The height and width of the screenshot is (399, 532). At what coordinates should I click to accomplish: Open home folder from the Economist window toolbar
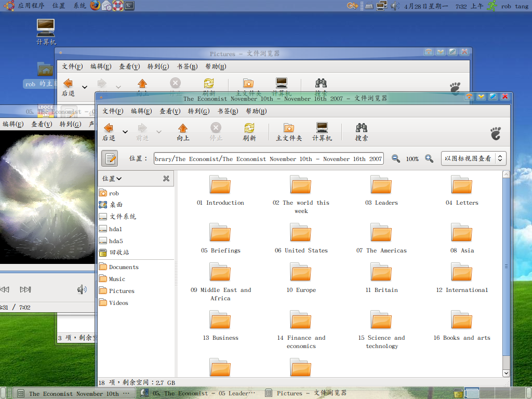pos(289,132)
